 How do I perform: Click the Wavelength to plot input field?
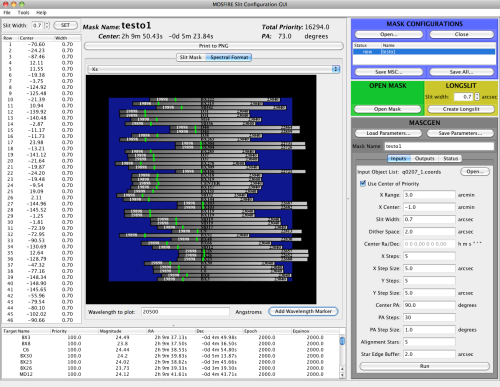click(185, 312)
